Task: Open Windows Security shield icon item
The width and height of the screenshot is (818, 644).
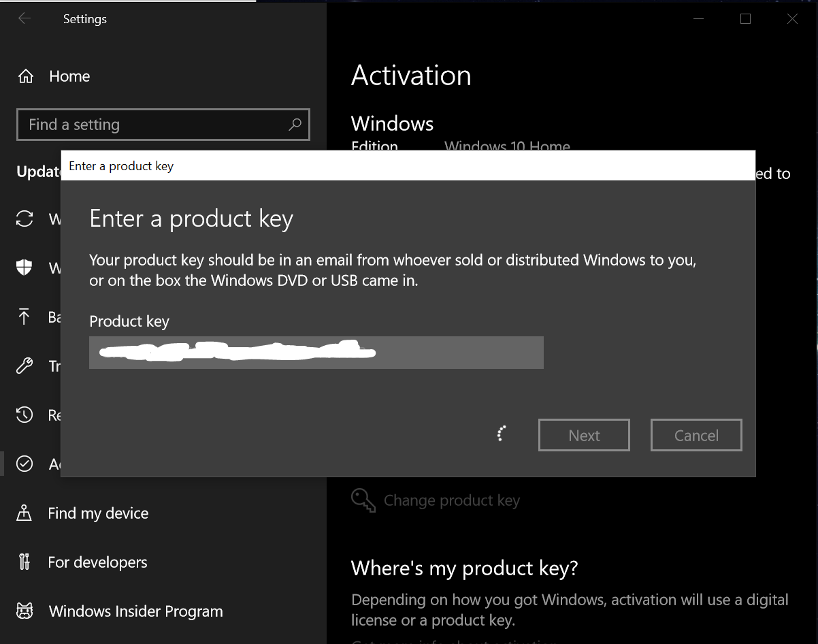Action: pos(24,268)
